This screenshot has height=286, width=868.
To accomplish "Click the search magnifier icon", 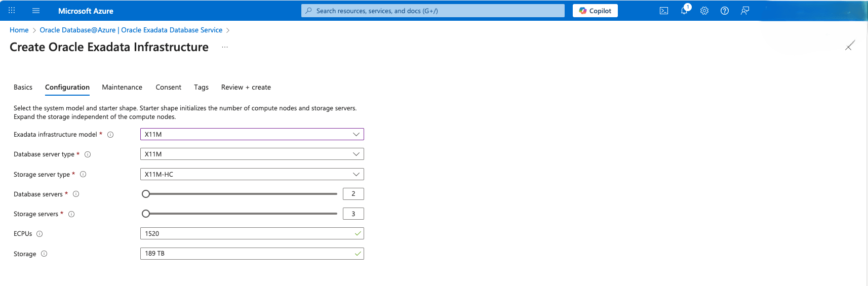I will (308, 11).
